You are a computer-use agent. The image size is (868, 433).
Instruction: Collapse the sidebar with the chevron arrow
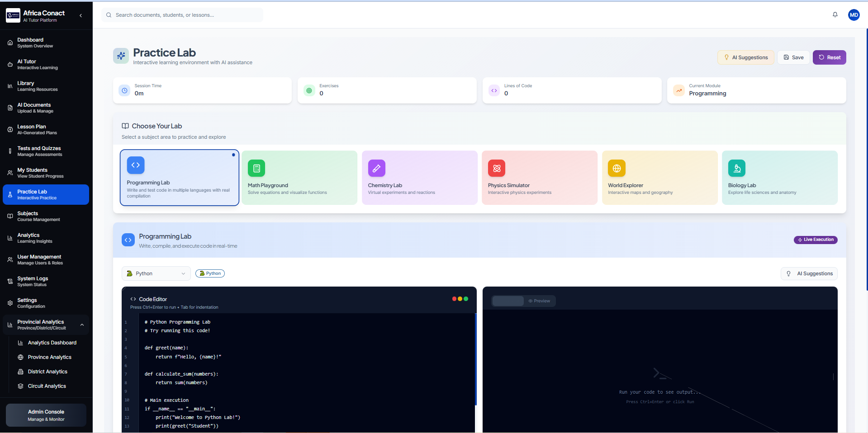[81, 15]
